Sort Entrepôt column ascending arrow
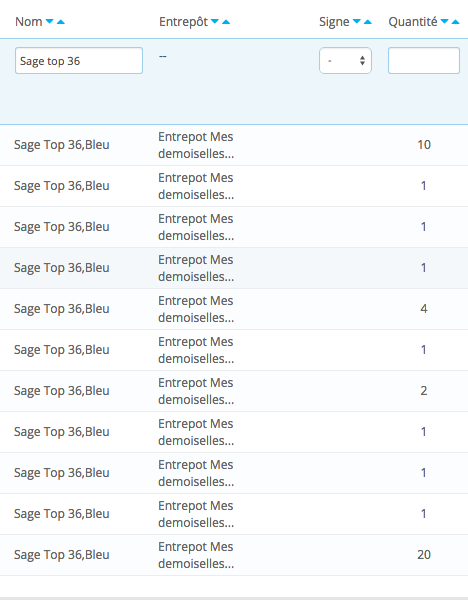Screen dimensions: 468x600 [226, 21]
